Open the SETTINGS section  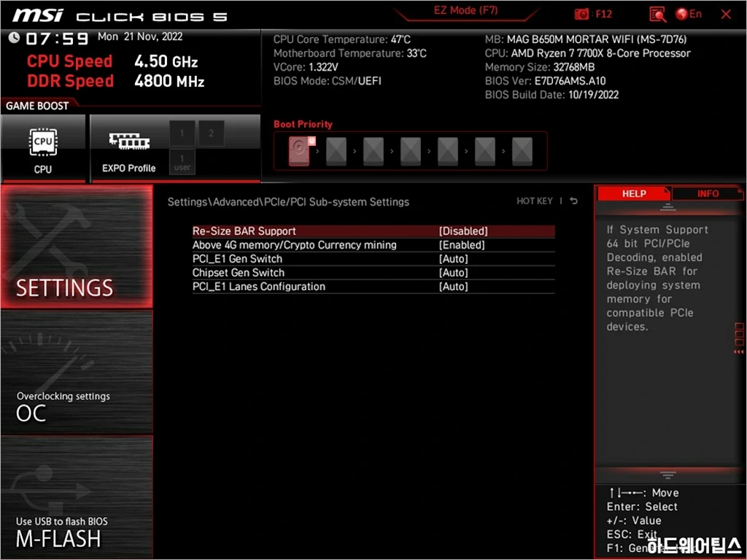point(77,247)
